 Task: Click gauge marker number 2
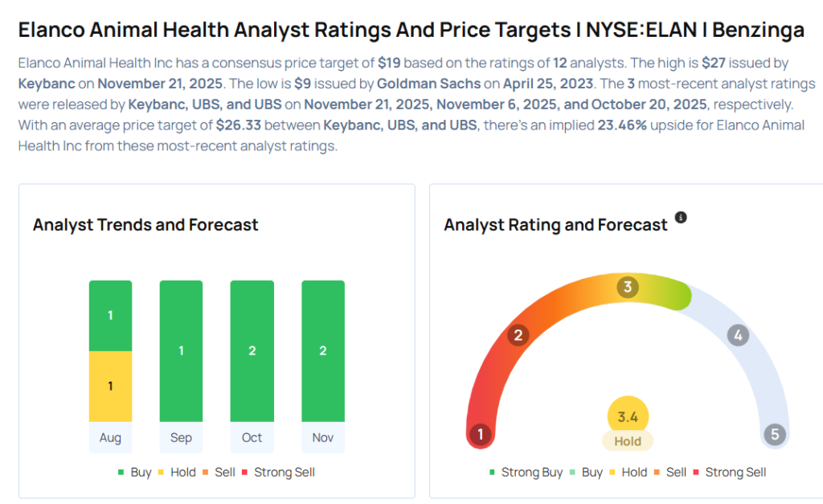[519, 335]
